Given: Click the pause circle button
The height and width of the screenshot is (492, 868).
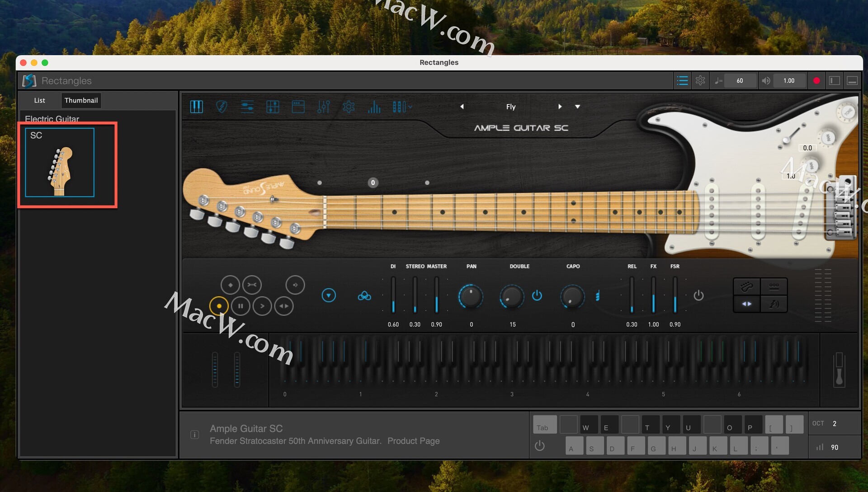Looking at the screenshot, I should [241, 306].
